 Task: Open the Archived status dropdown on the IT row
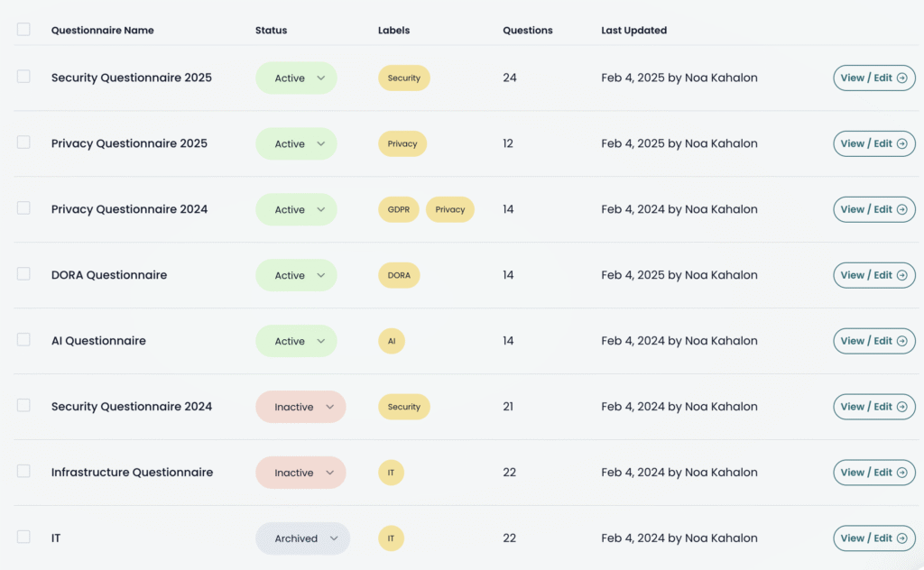pos(302,538)
